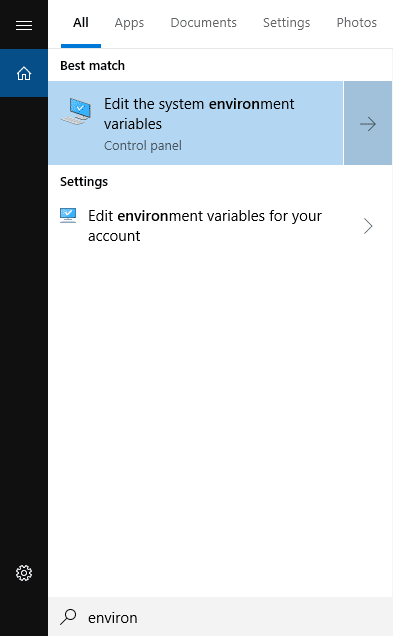Click the Best match section heading
This screenshot has width=393, height=636.
92,65
